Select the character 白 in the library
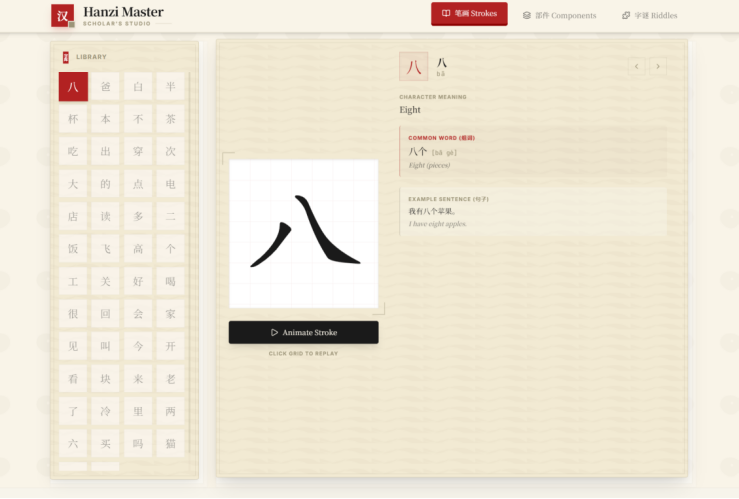Image resolution: width=739 pixels, height=499 pixels. (x=138, y=86)
